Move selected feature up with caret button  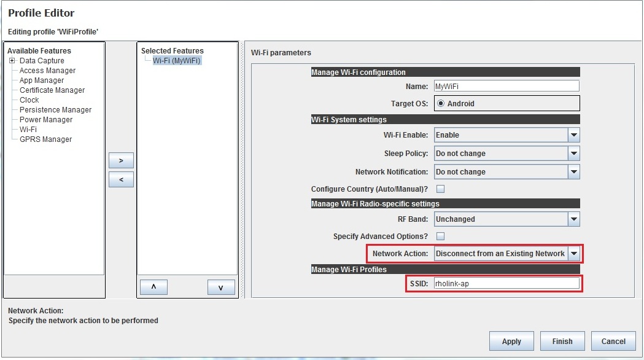tap(153, 288)
